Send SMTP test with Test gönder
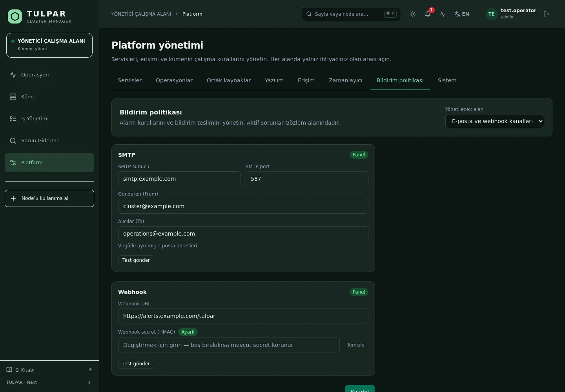 tap(136, 260)
